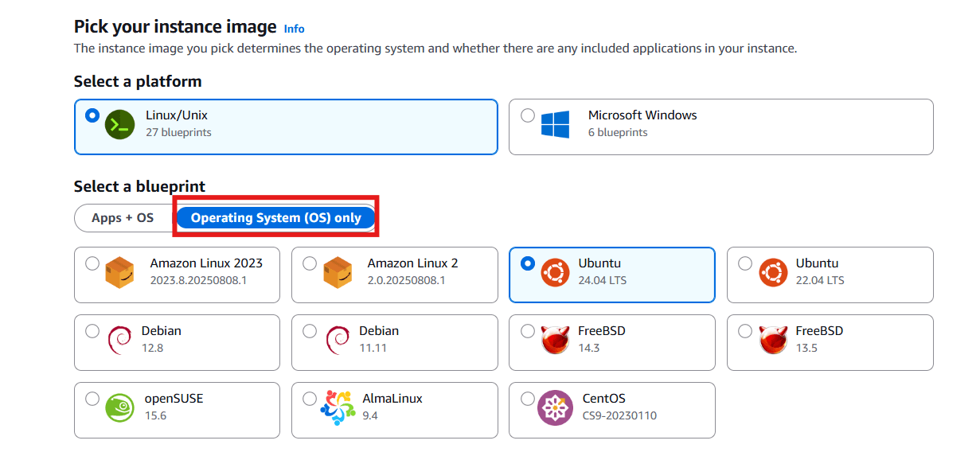Viewport: 980px width, 456px height.
Task: Select the FreeBSD 13.5 radio button
Action: point(745,331)
